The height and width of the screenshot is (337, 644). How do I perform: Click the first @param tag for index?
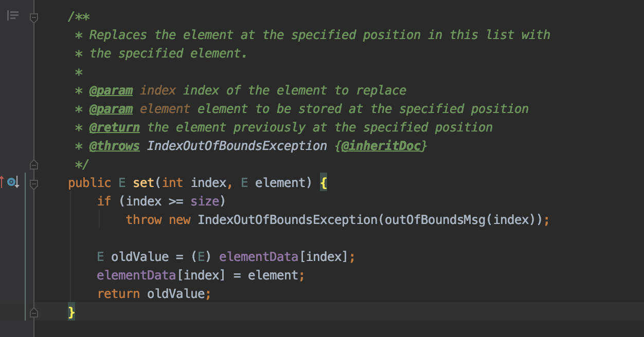point(111,90)
